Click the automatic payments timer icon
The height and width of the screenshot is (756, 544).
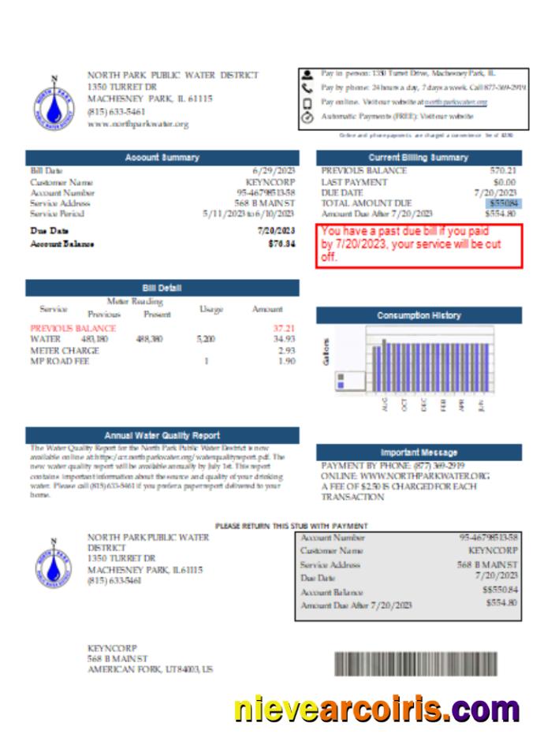307,117
